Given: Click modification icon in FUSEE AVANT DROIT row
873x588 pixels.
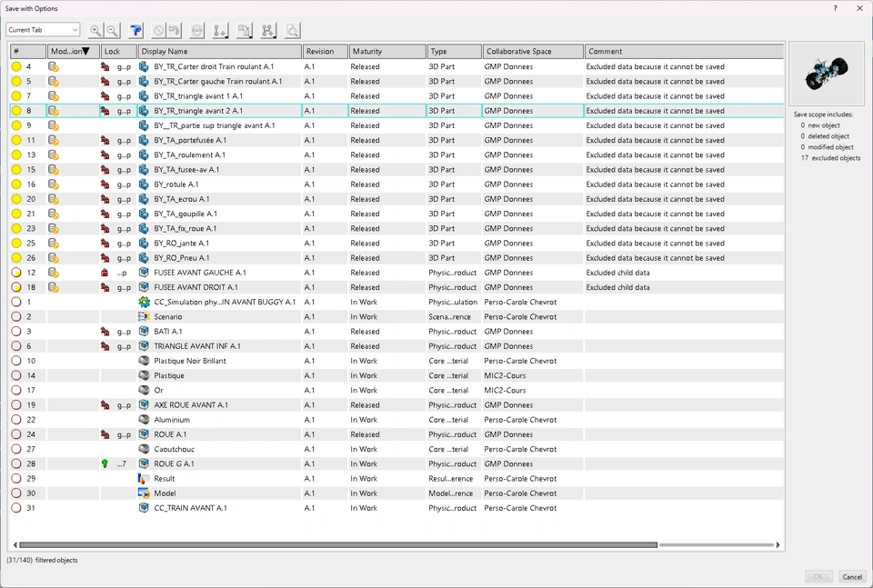Looking at the screenshot, I should (54, 287).
